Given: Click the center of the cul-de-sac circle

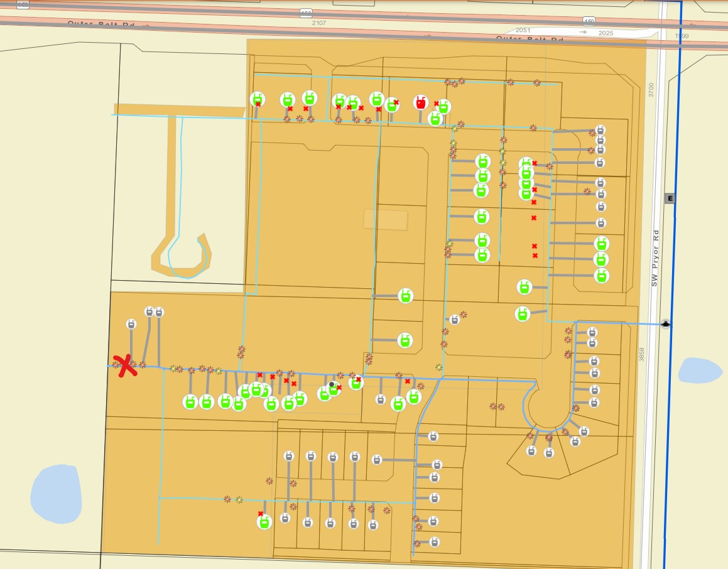Looking at the screenshot, I should click(549, 406).
